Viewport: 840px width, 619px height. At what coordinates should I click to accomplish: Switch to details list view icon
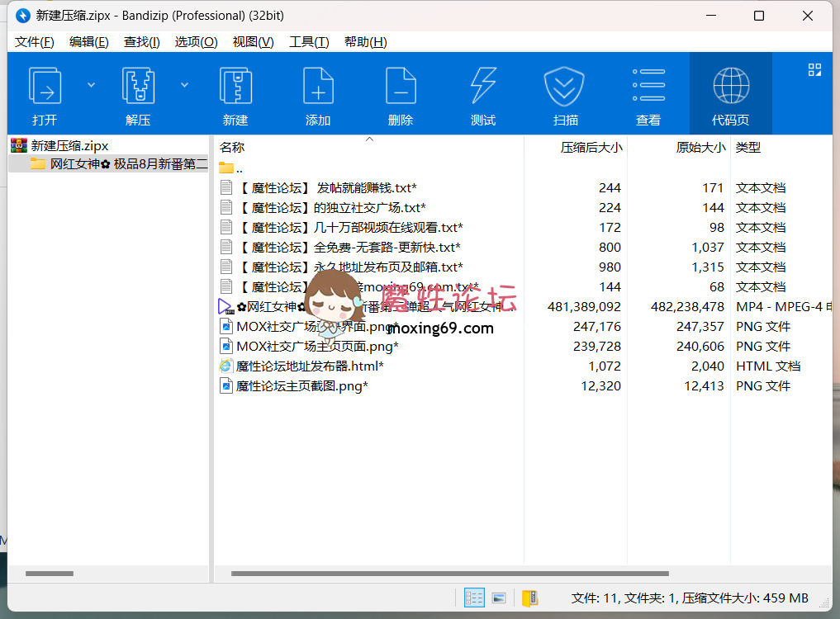[474, 598]
